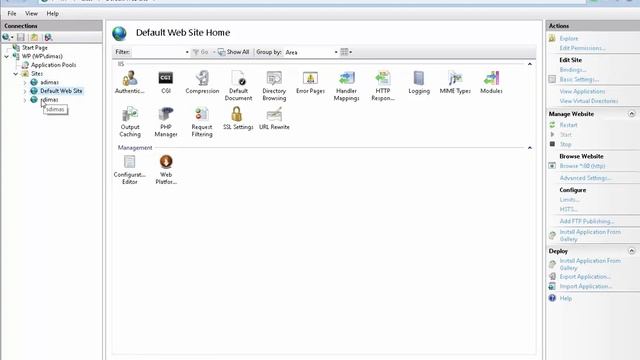Screen dimensions: 640x360
Task: Open Directory Browsing settings
Action: [x=274, y=86]
